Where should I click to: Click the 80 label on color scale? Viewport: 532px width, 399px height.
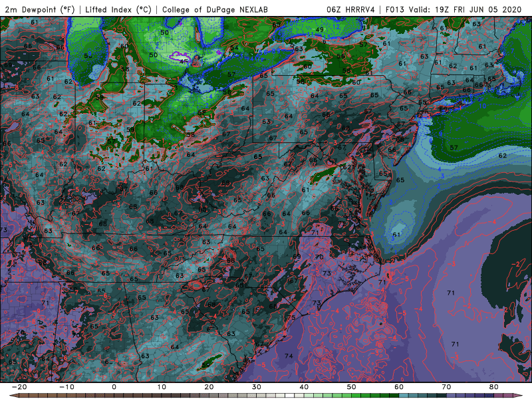pyautogui.click(x=494, y=387)
